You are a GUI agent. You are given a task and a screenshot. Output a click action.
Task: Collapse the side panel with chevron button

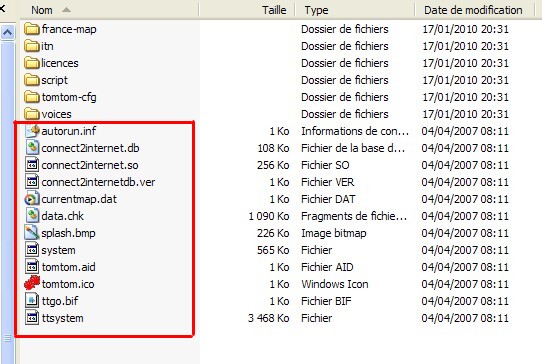[8, 33]
